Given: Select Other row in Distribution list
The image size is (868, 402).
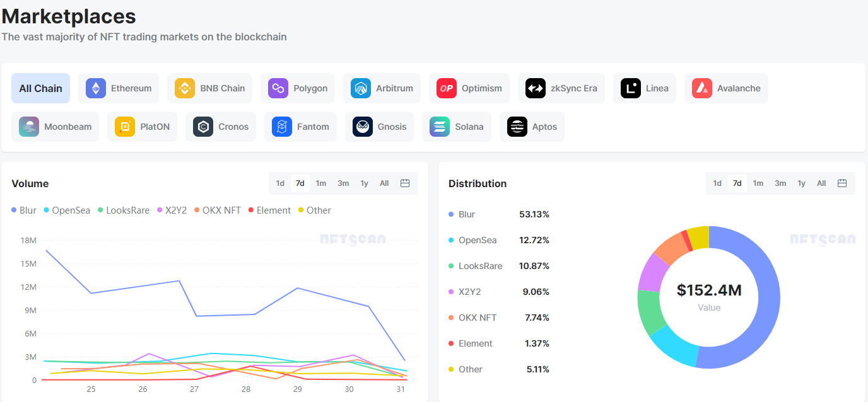Looking at the screenshot, I should pyautogui.click(x=499, y=369).
